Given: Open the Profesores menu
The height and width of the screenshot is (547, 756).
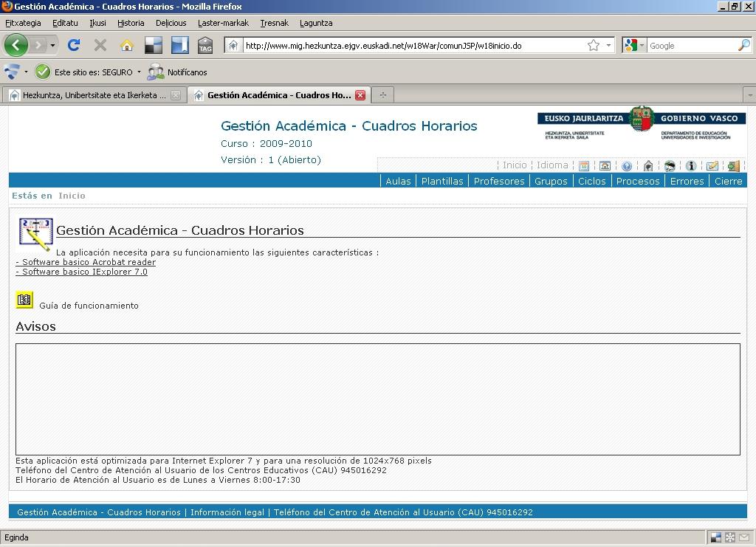Looking at the screenshot, I should pos(499,182).
